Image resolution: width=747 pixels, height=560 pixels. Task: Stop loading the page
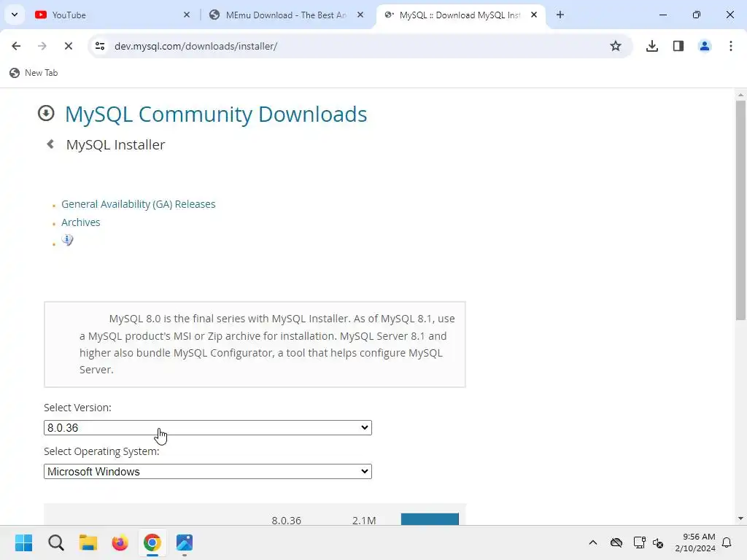click(68, 46)
